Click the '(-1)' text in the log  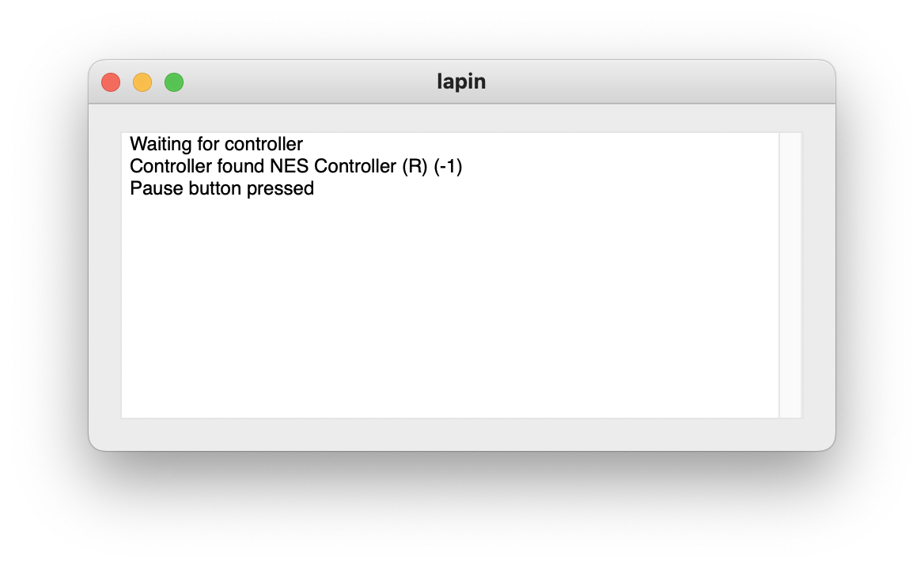(x=448, y=166)
